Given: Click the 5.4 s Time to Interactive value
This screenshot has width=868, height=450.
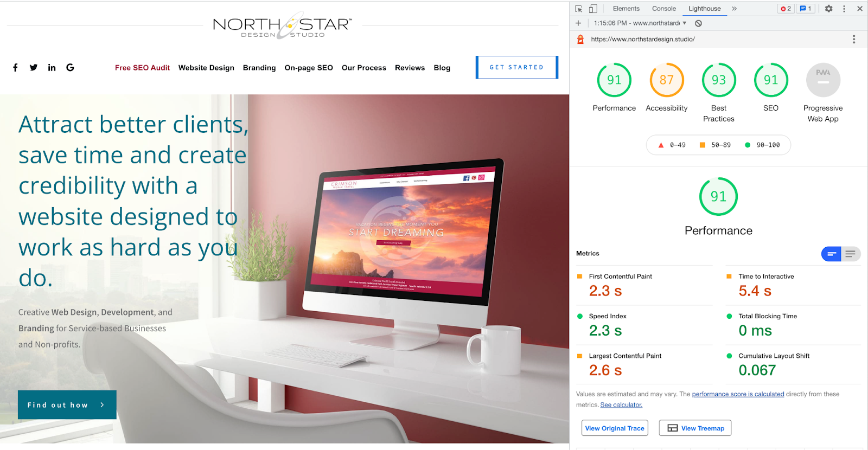Looking at the screenshot, I should (x=755, y=291).
